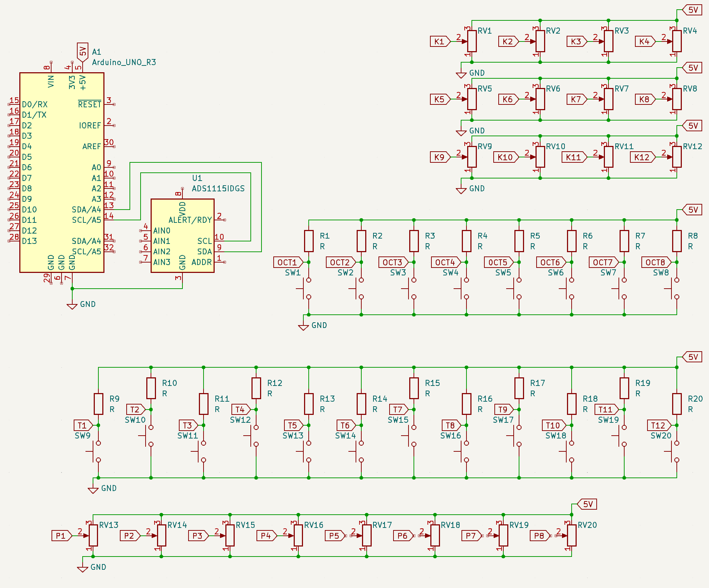Select net label K10
Screen dimensions: 709x588
tap(506, 157)
